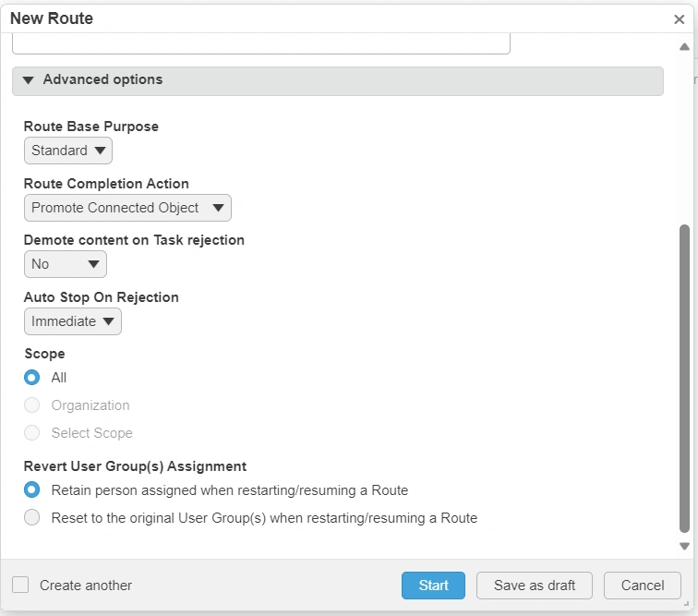Select the All scope radio button
This screenshot has height=616, width=698.
tap(32, 378)
